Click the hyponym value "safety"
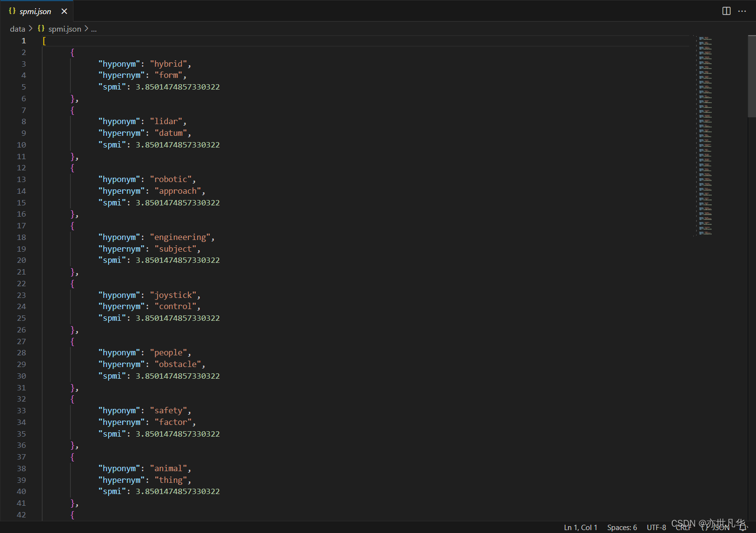 click(168, 411)
